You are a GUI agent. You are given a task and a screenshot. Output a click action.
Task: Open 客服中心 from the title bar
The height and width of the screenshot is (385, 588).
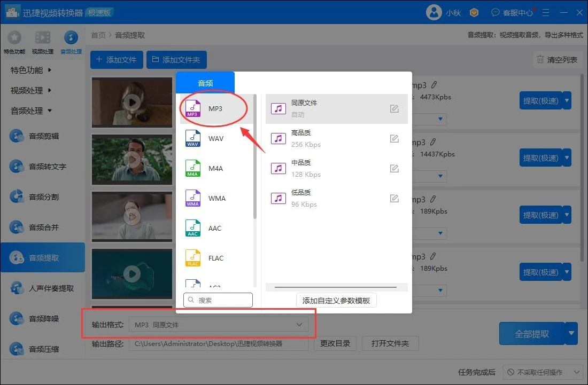(x=514, y=12)
